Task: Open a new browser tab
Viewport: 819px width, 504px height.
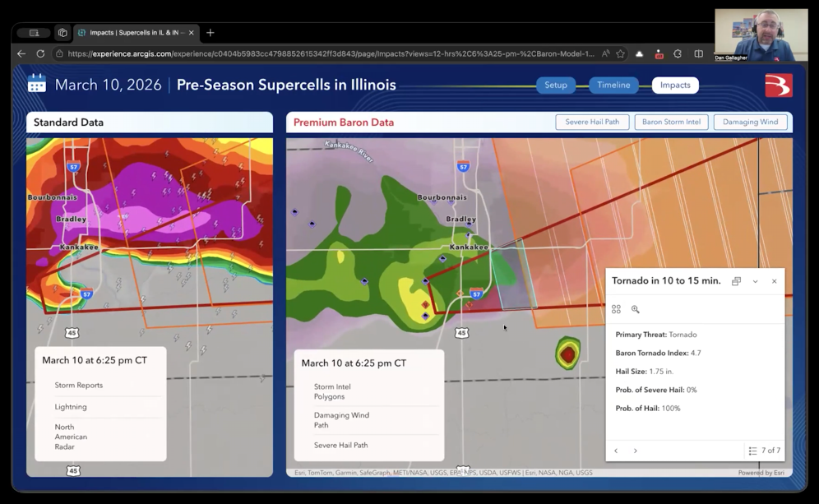Action: pyautogui.click(x=211, y=33)
